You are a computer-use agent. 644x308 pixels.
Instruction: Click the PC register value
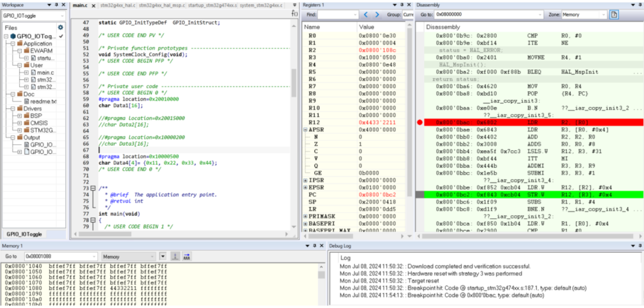click(377, 195)
